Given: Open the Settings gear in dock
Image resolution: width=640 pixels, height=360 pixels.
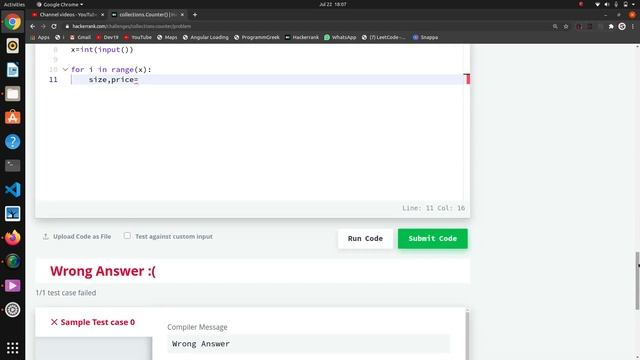Looking at the screenshot, I should (x=12, y=310).
